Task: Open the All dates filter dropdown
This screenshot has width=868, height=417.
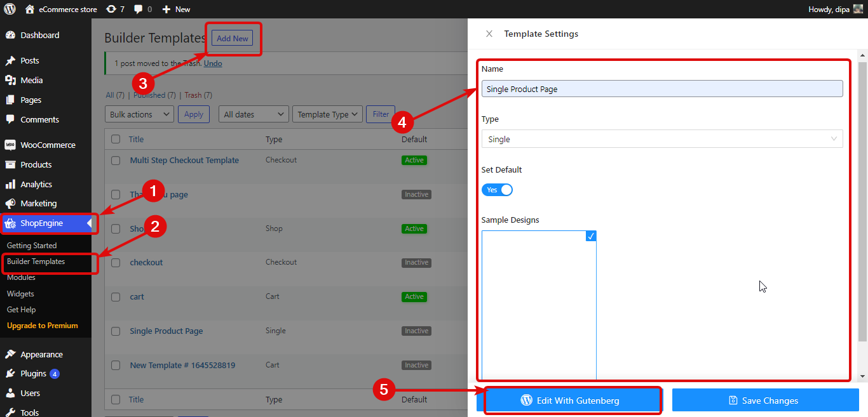Action: pyautogui.click(x=253, y=114)
